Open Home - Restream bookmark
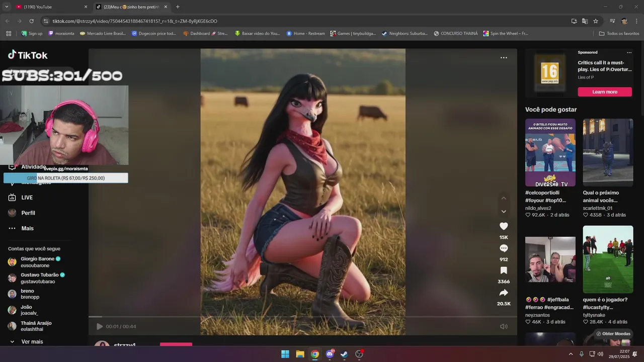This screenshot has height=362, width=644. click(x=306, y=33)
